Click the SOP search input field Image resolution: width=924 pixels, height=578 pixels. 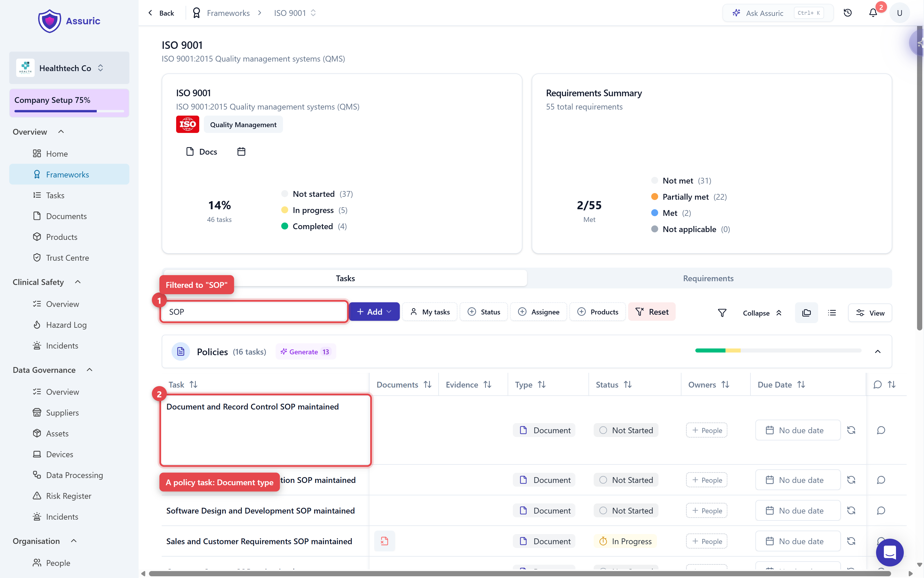click(254, 312)
